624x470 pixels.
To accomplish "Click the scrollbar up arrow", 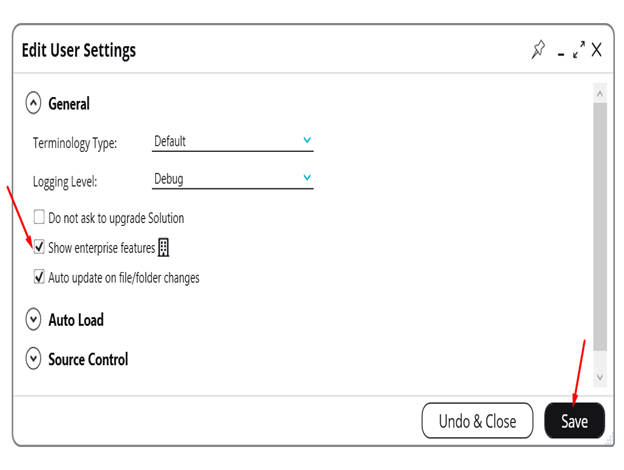I will (x=600, y=94).
